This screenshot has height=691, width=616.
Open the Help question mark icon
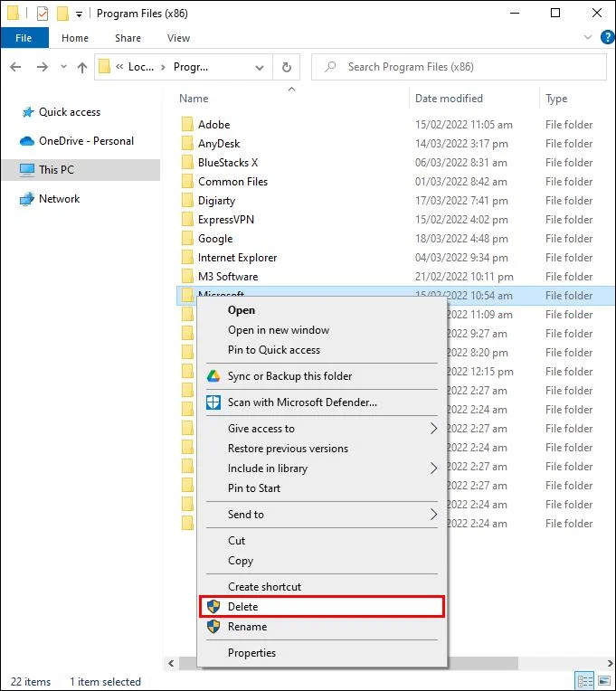click(607, 37)
